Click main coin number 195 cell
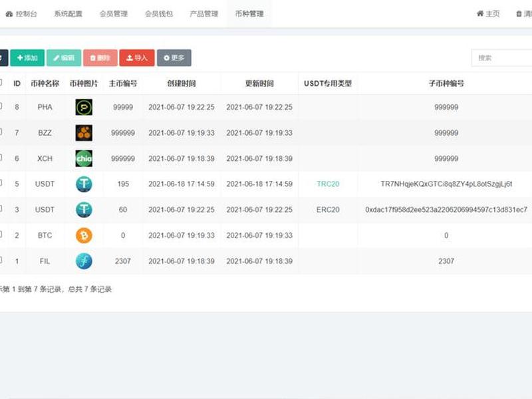 tap(123, 184)
